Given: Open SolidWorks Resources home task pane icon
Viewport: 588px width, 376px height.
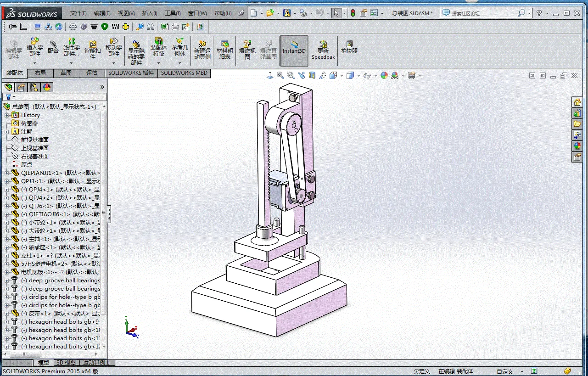Looking at the screenshot, I should pos(577,102).
